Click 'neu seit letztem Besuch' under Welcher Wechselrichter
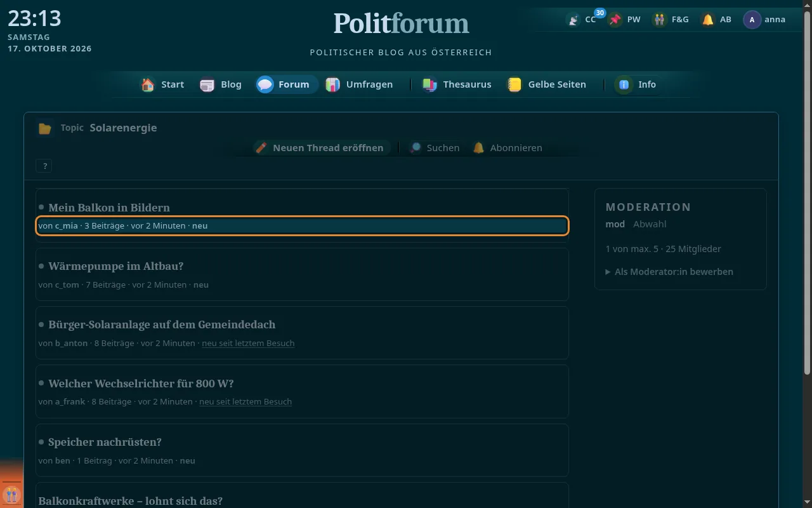The width and height of the screenshot is (812, 508). point(246,402)
